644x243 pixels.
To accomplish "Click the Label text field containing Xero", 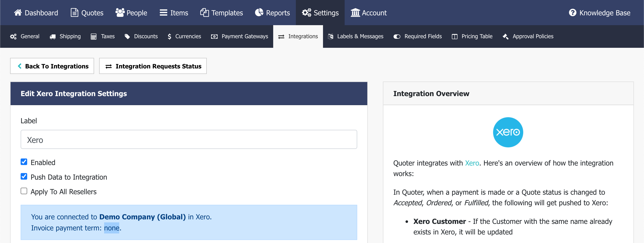I will tap(189, 139).
